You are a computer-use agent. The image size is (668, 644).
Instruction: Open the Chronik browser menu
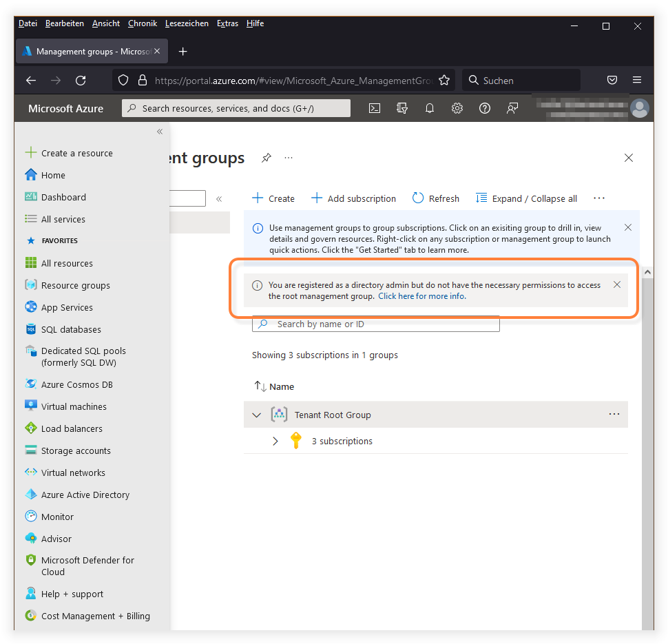tap(143, 23)
